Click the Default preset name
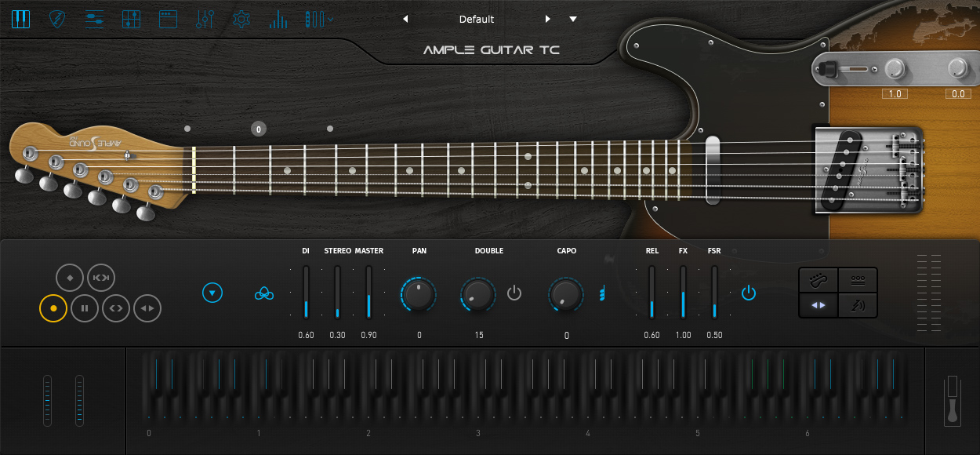This screenshot has width=980, height=455. [476, 19]
